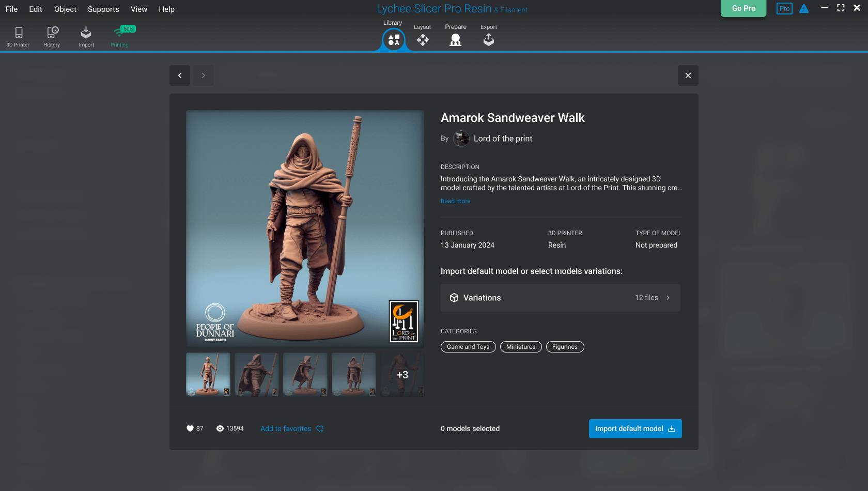
Task: Click the Go Pro button
Action: [x=743, y=8]
